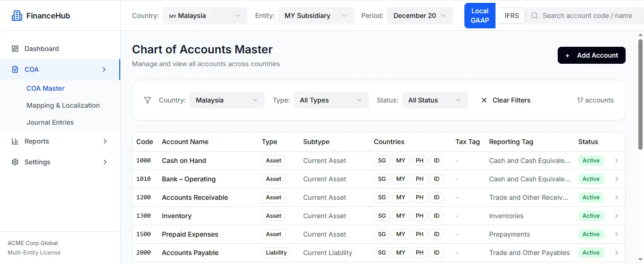Open the filter Country dropdown Malaysia
This screenshot has height=264, width=644.
pos(227,100)
